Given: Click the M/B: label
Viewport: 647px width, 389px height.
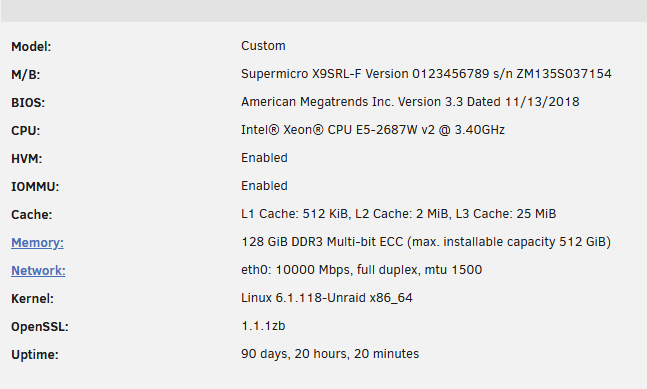Looking at the screenshot, I should click(26, 75).
